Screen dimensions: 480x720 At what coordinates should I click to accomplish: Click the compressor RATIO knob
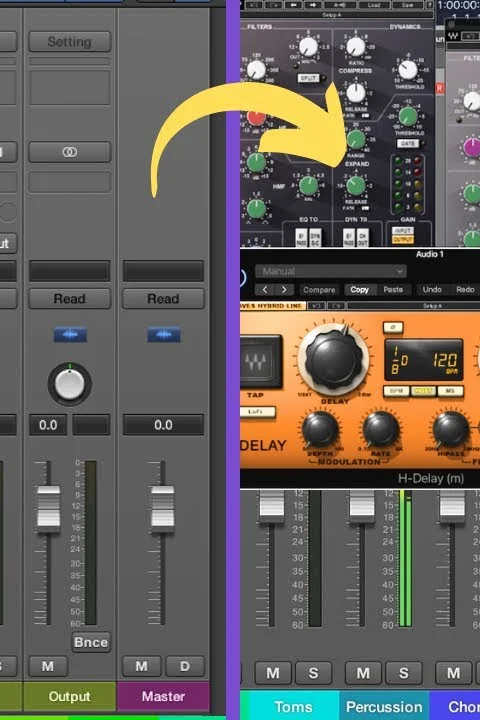355,46
